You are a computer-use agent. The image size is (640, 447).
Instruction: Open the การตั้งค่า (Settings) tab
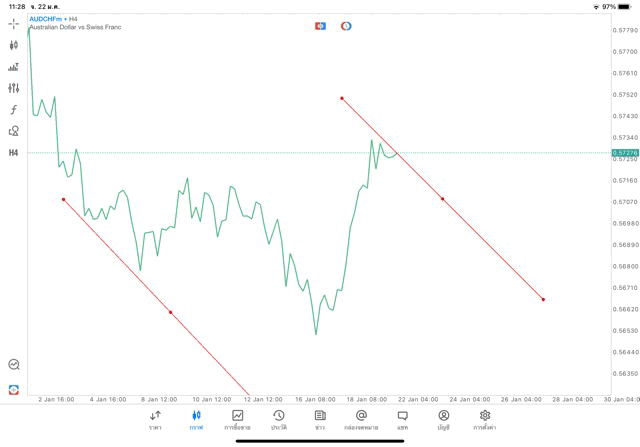(x=485, y=420)
